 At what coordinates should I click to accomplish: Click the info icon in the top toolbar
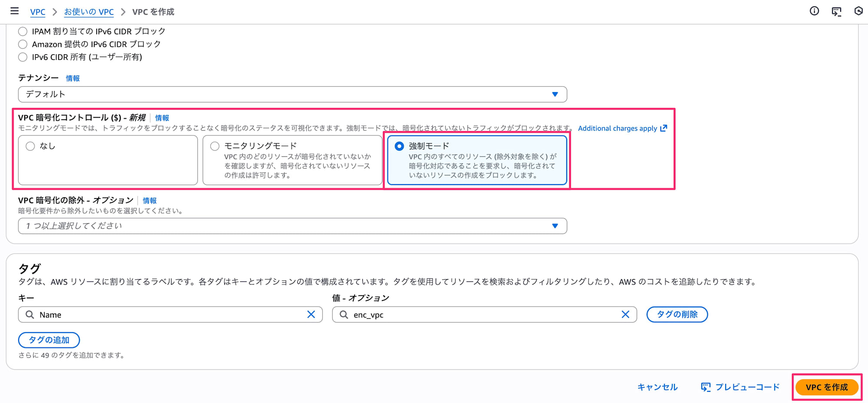pyautogui.click(x=814, y=11)
